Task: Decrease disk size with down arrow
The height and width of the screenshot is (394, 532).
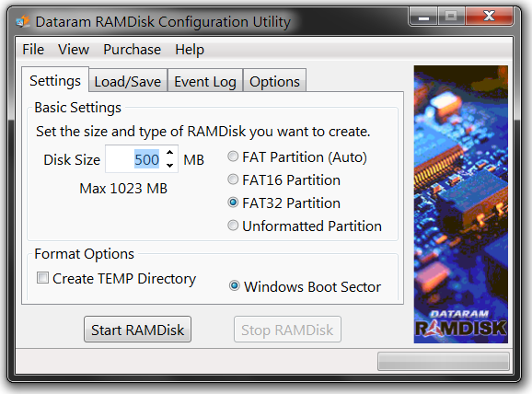Action: (170, 166)
